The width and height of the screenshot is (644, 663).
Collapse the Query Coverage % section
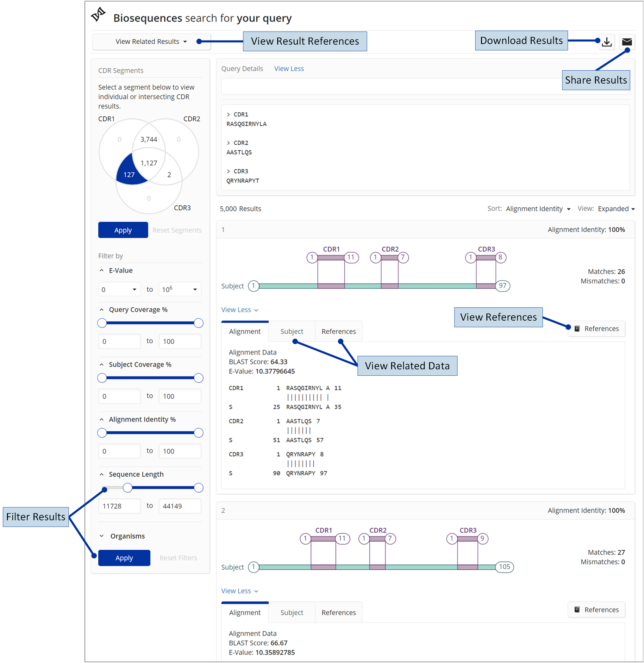pyautogui.click(x=102, y=310)
